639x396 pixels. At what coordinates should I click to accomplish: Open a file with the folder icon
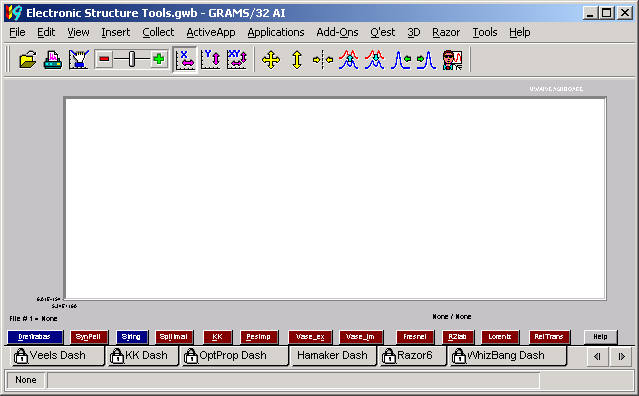point(28,60)
